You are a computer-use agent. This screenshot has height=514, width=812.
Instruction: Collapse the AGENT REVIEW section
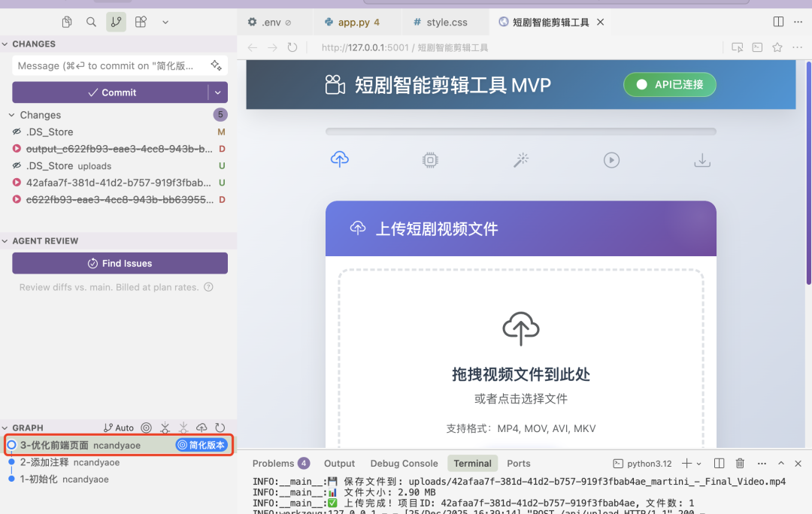(5, 241)
